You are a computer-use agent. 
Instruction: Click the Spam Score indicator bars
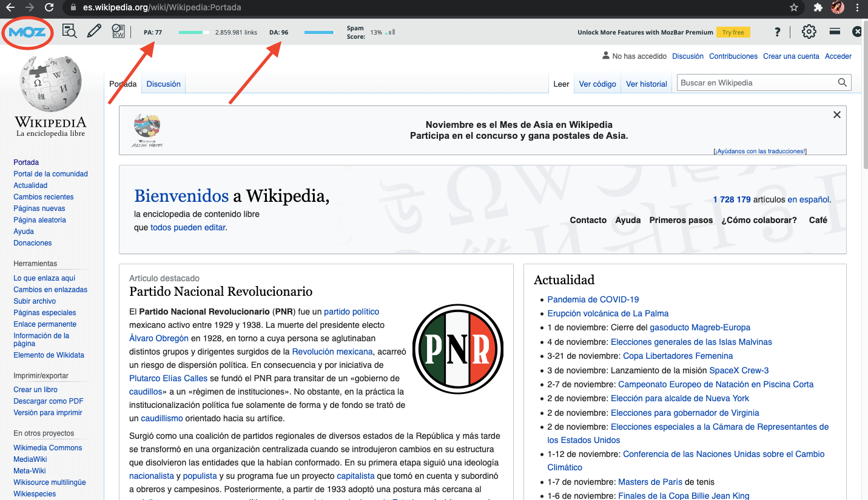click(x=390, y=32)
